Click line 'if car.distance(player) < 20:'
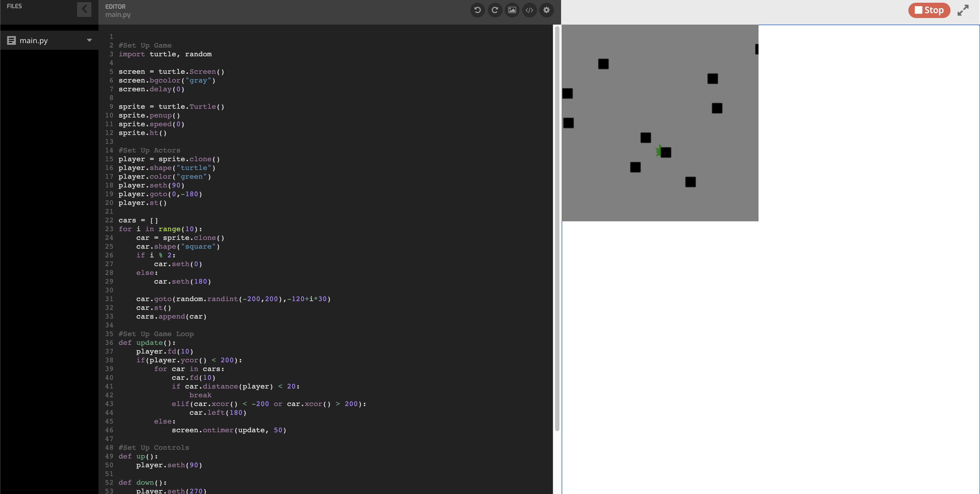This screenshot has height=494, width=980. click(x=236, y=386)
